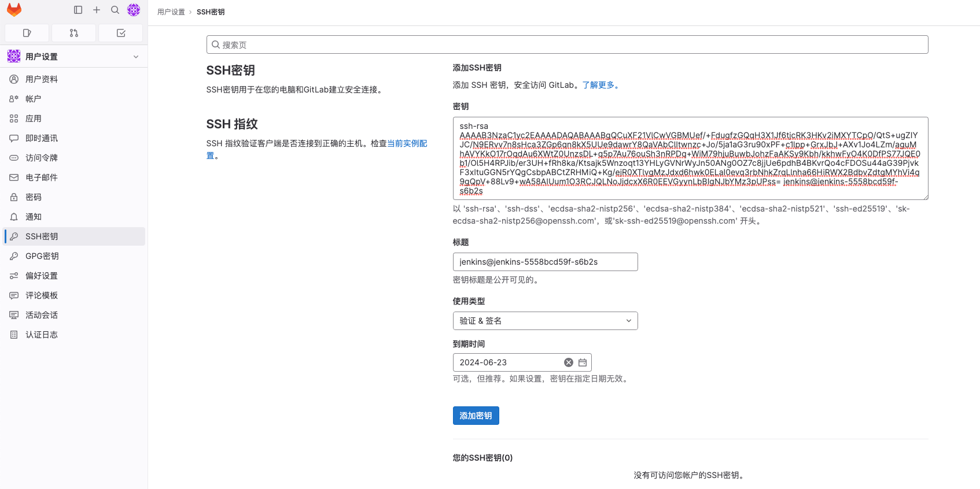Follow the 了解更多 link

(x=602, y=85)
